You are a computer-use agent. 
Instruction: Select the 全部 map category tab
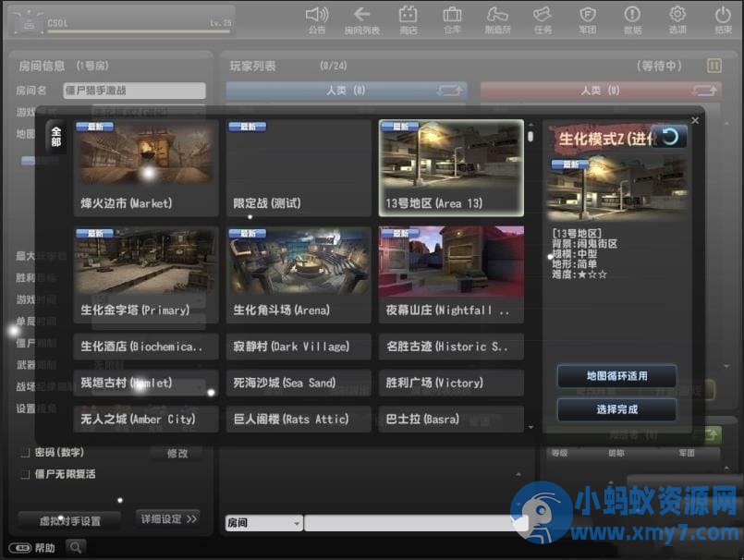(56, 137)
